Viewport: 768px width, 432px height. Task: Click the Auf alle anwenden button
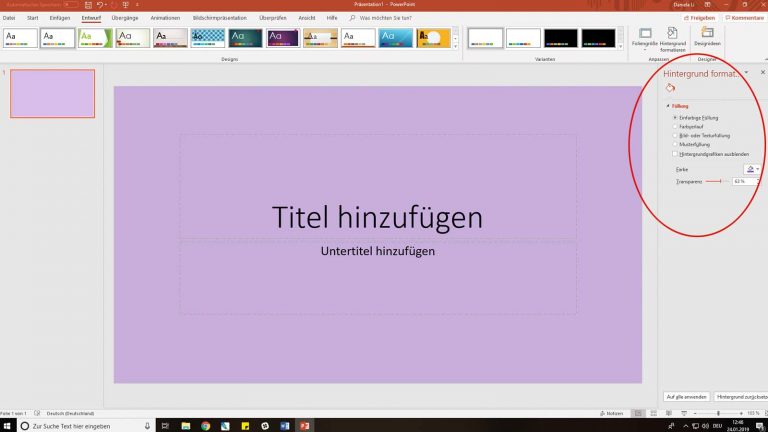pyautogui.click(x=685, y=397)
